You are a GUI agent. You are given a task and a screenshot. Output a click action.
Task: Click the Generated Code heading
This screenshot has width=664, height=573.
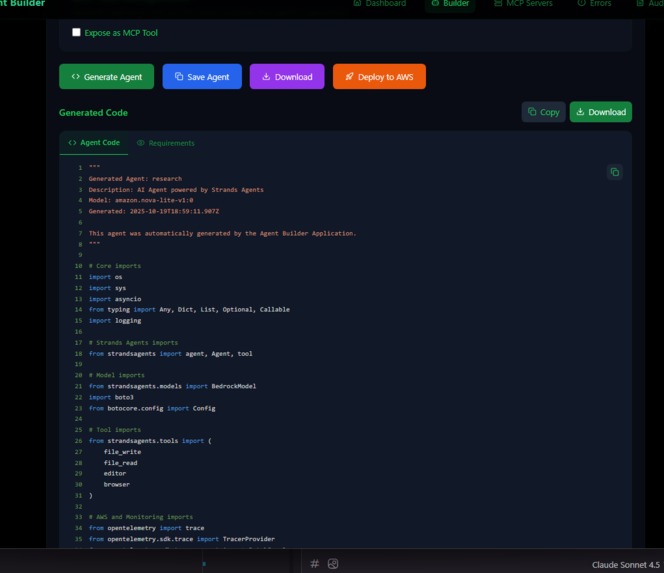(93, 113)
